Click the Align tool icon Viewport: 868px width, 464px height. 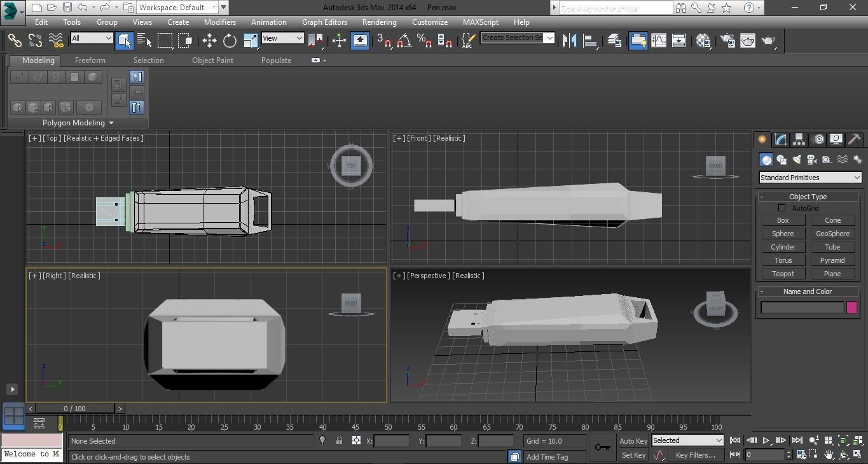[x=591, y=40]
